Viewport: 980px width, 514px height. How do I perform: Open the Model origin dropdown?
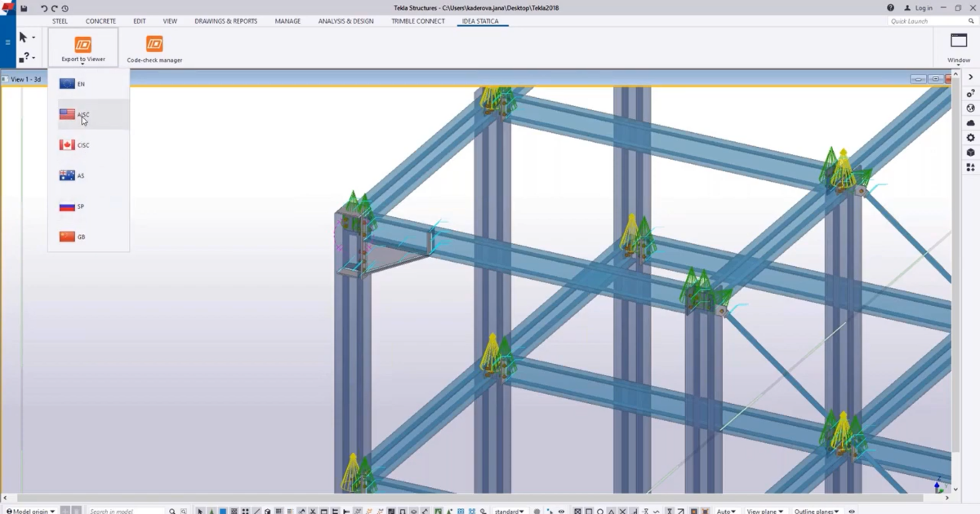pos(30,511)
